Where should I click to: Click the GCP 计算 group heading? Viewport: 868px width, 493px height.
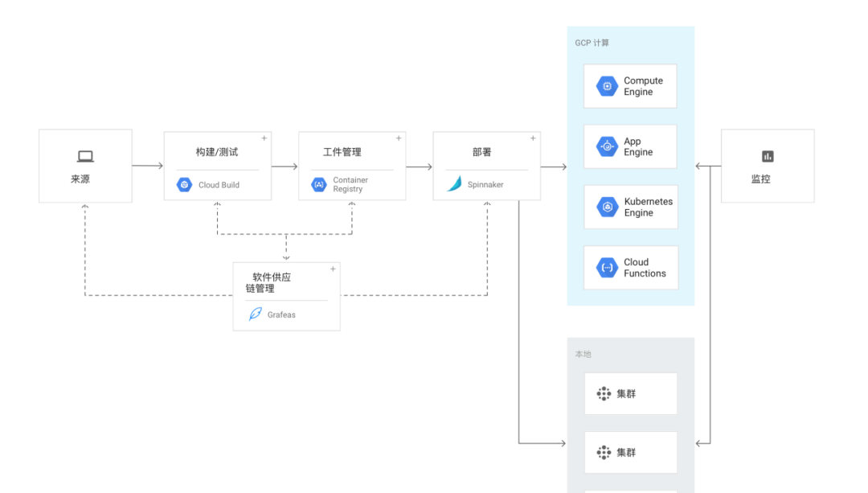592,43
